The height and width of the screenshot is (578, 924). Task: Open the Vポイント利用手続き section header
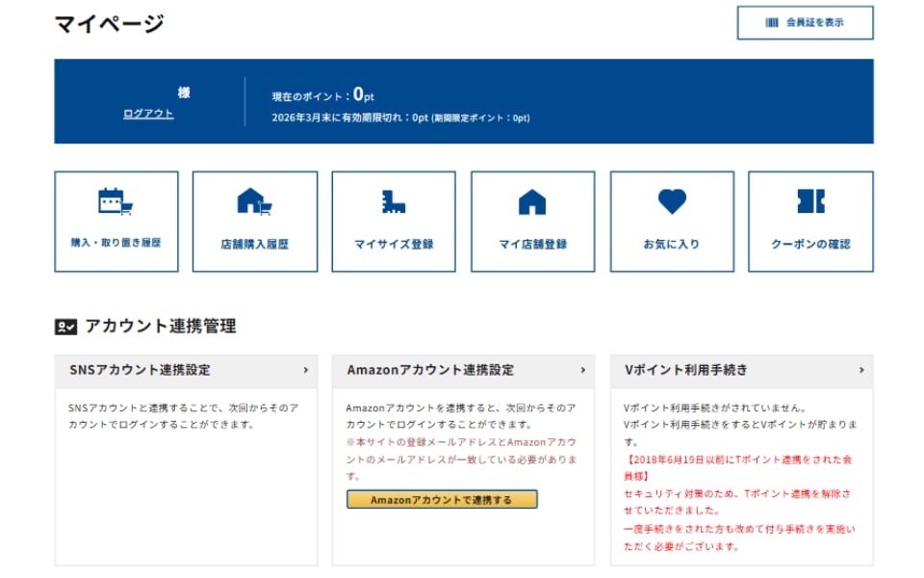coord(686,369)
